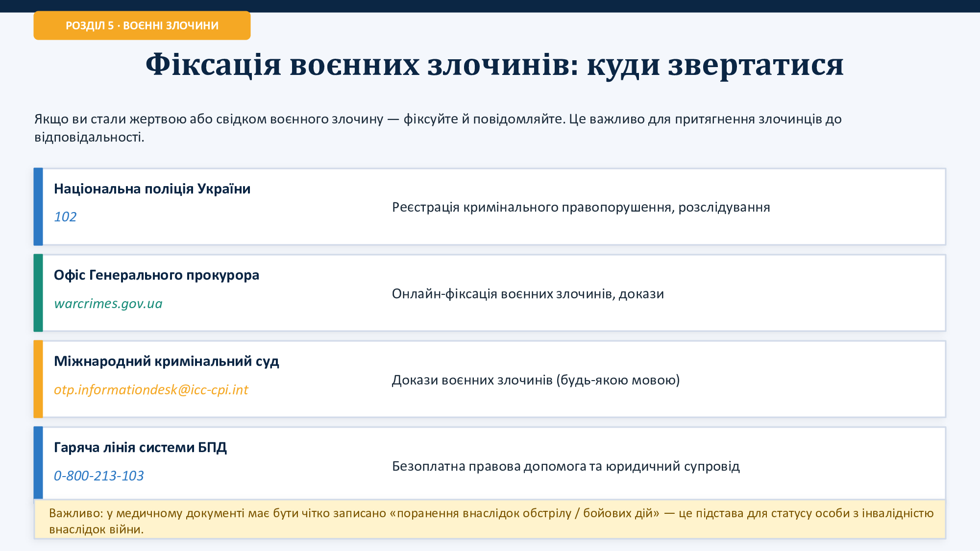Click the 'РОЗДІЛ 5 · ВОЄННІ ЗЛОЧИНИ' orange badge
Screen dimensions: 980x551
click(142, 25)
